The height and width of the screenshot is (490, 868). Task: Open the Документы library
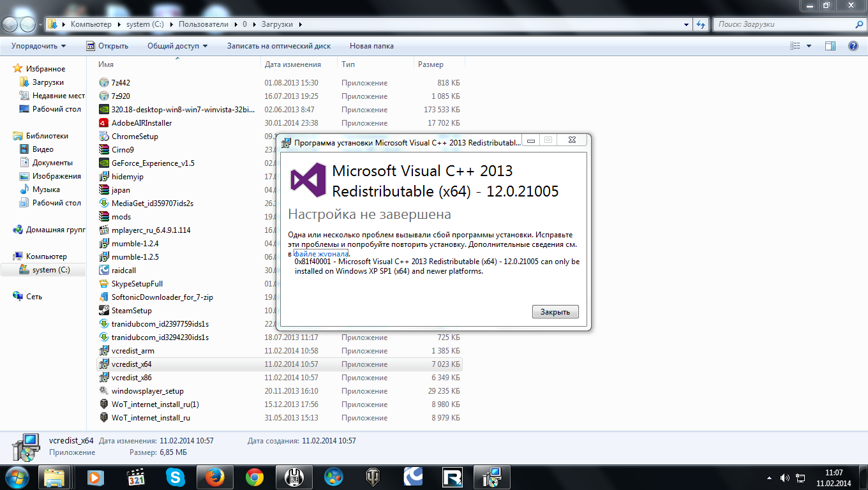point(52,163)
